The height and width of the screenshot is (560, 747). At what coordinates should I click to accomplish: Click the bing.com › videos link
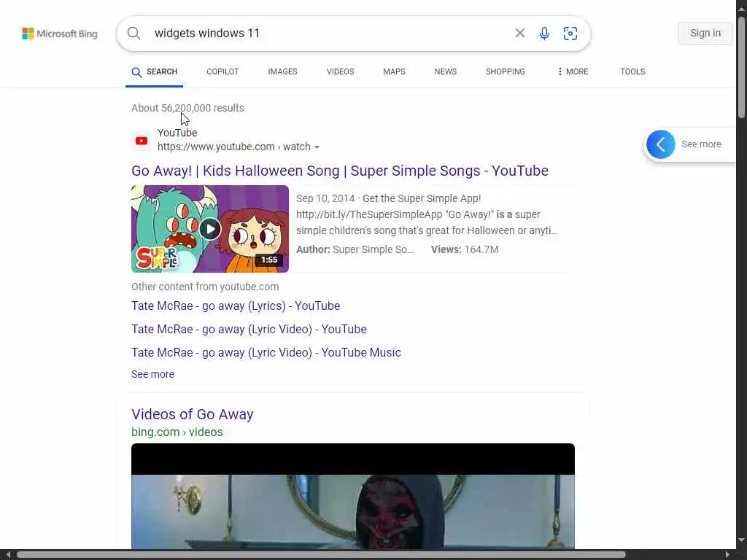[x=177, y=432]
